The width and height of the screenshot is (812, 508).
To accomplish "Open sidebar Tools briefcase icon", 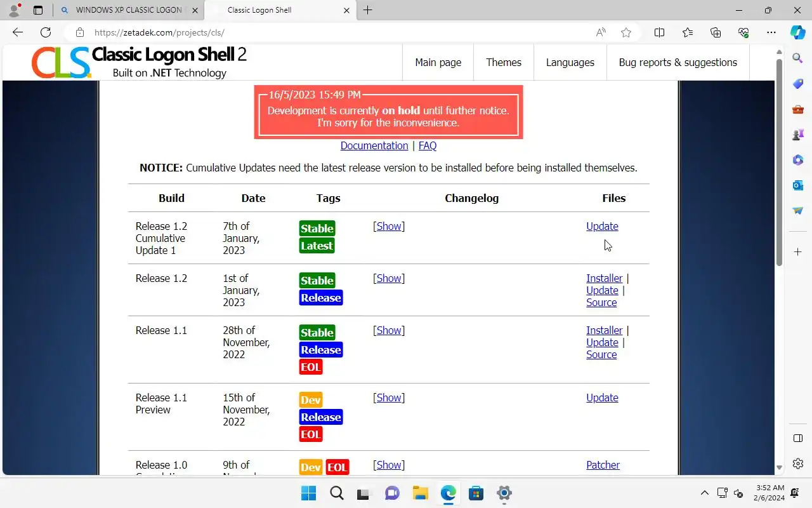I will tap(798, 109).
